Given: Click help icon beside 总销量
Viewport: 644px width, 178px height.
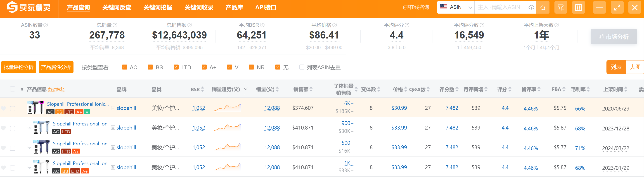Looking at the screenshot, I should pyautogui.click(x=115, y=25).
